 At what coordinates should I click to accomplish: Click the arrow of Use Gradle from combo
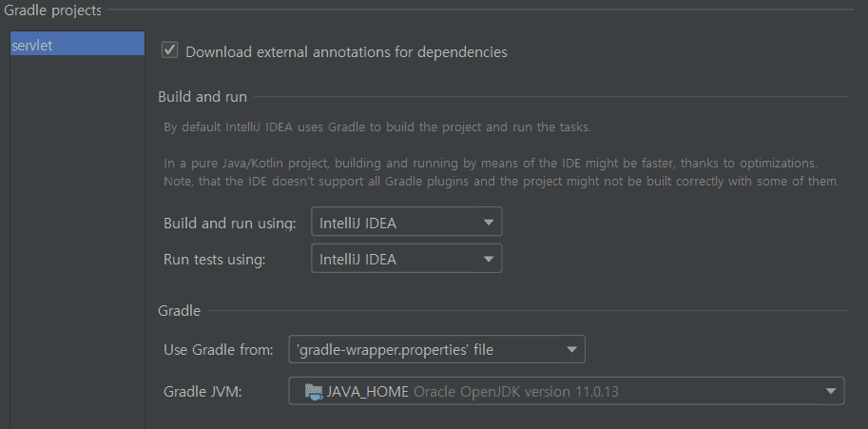tap(571, 350)
